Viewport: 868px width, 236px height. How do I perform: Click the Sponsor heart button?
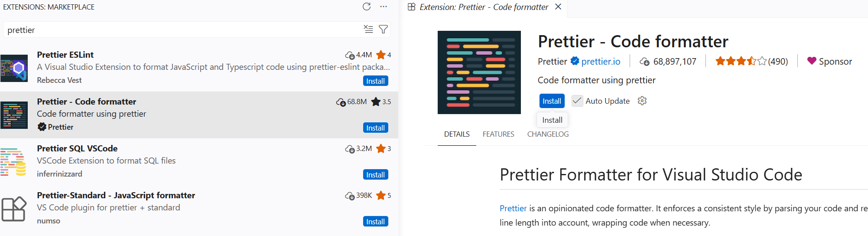pos(829,61)
